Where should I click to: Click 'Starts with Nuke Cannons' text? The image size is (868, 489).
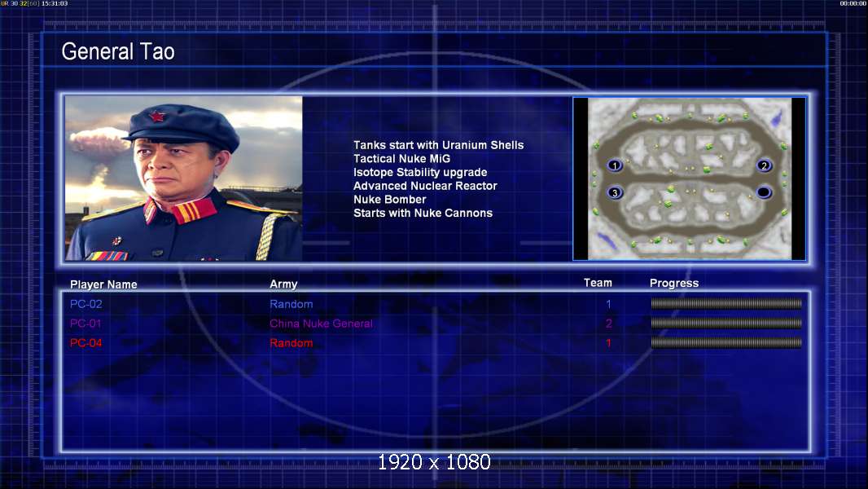(423, 214)
